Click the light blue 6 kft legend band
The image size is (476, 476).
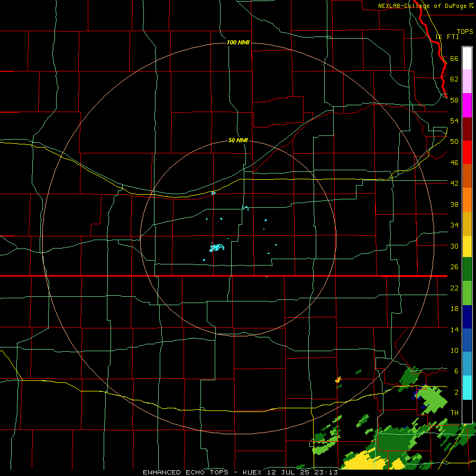click(467, 364)
